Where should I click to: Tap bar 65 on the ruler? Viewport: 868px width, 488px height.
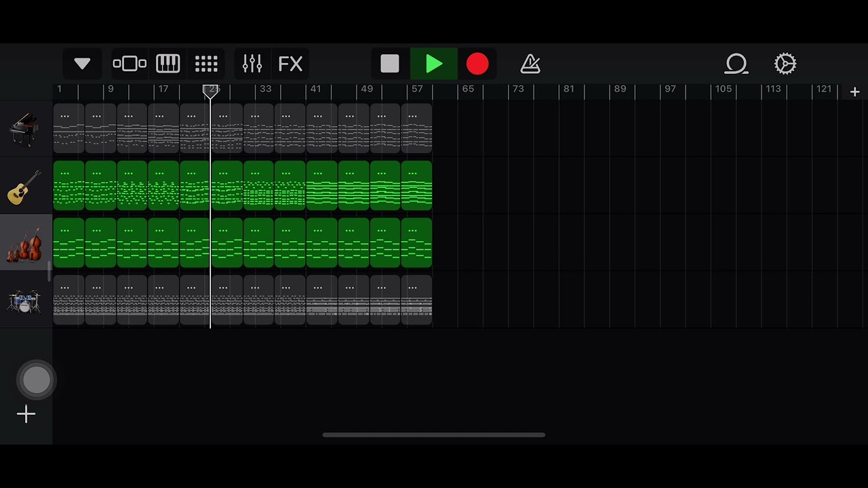pos(468,89)
